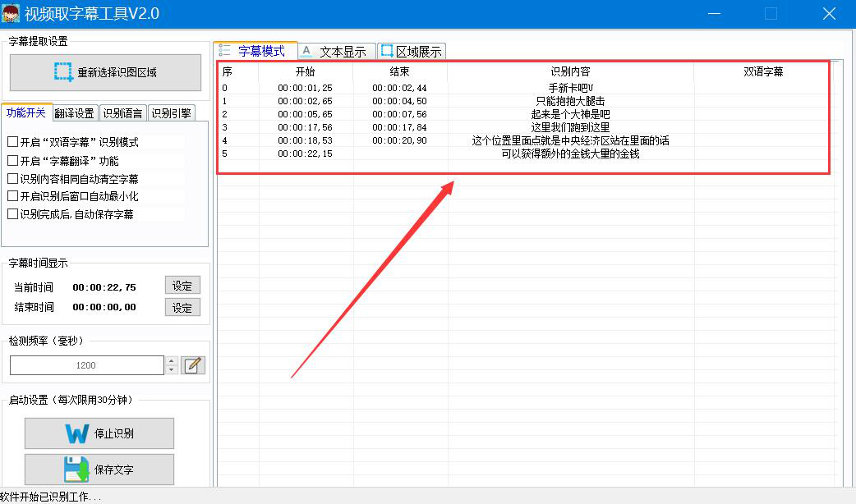Click end time 00:00:04,50
856x504 pixels.
399,101
